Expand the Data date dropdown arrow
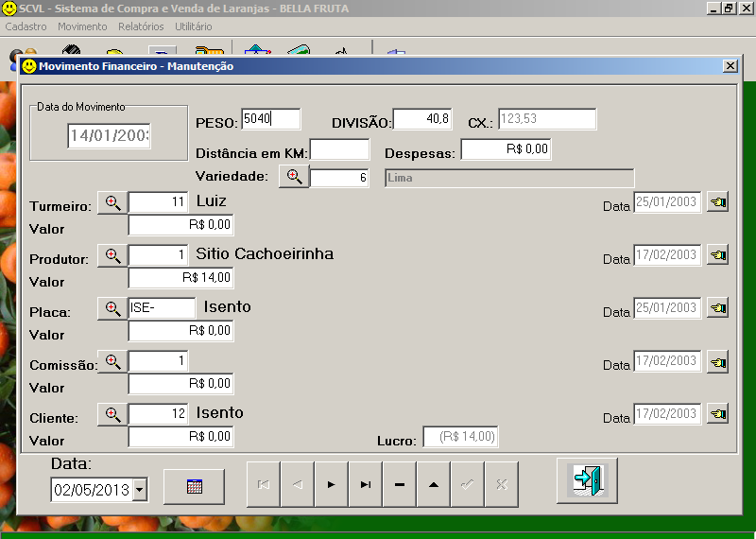 coord(140,489)
